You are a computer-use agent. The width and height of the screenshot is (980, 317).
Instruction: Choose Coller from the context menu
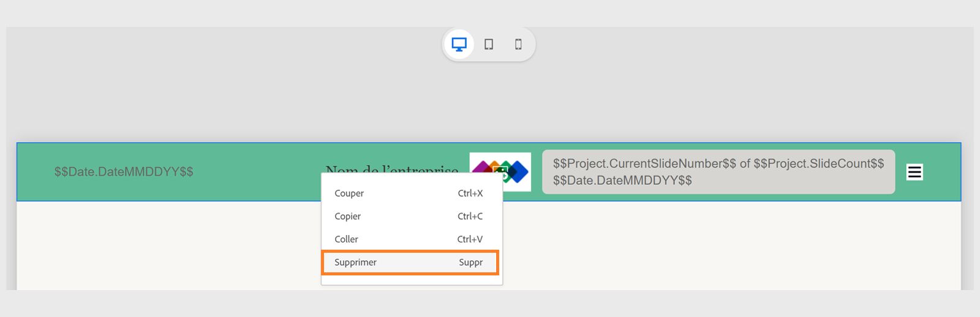pos(347,239)
